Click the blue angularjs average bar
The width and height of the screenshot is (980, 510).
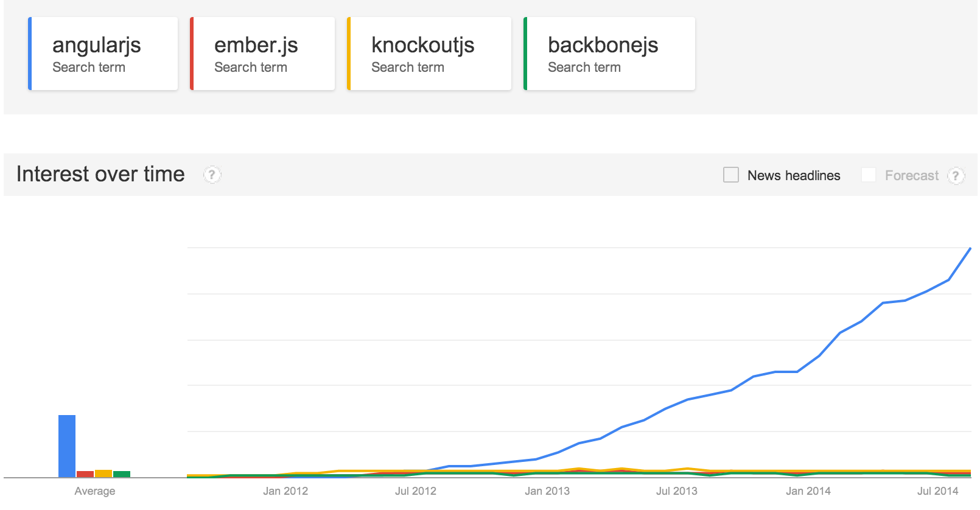(67, 446)
